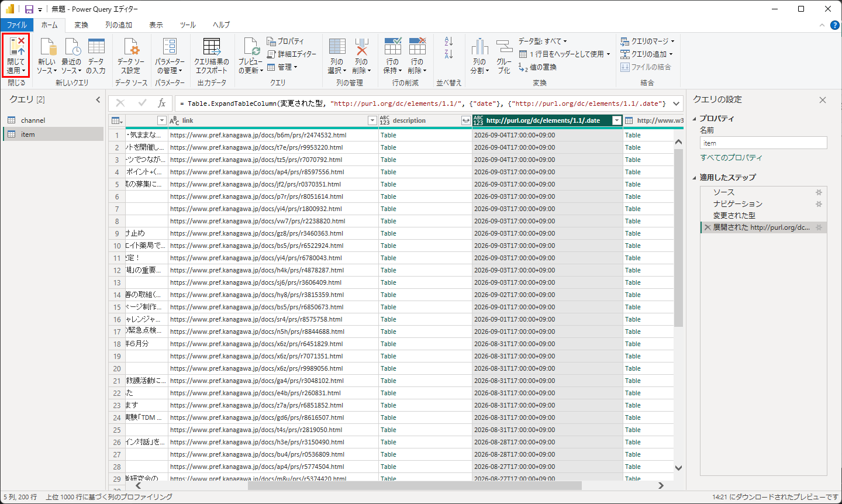Click 値の置換 (Replace Values)

click(x=537, y=67)
